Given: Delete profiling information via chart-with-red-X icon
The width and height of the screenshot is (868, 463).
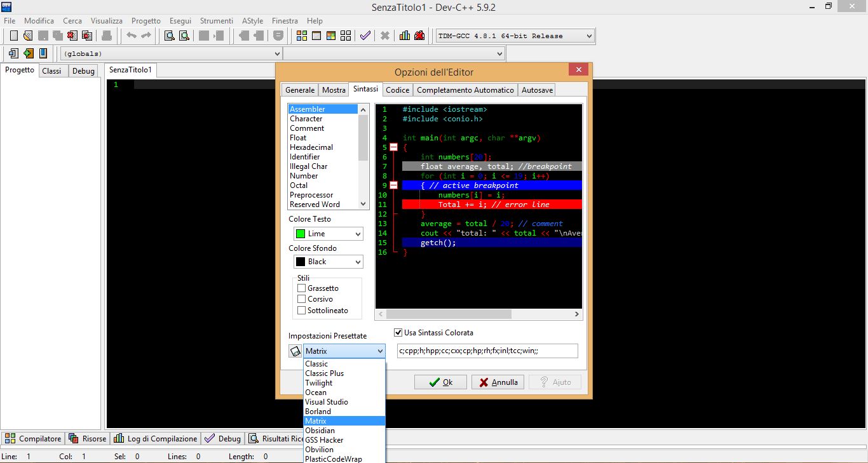Looking at the screenshot, I should pos(419,36).
